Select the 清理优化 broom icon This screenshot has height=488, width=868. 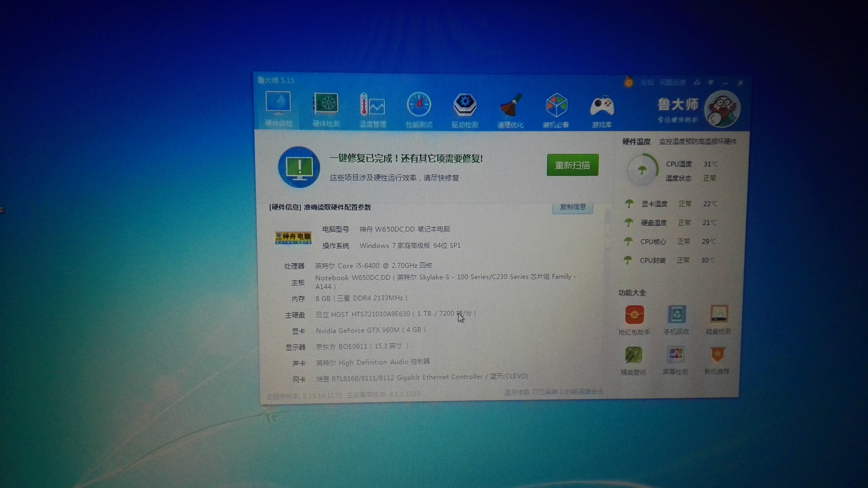[x=511, y=110]
